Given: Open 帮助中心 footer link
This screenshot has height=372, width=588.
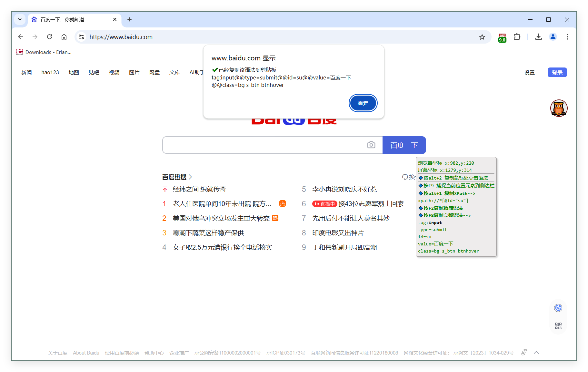Looking at the screenshot, I should point(154,353).
